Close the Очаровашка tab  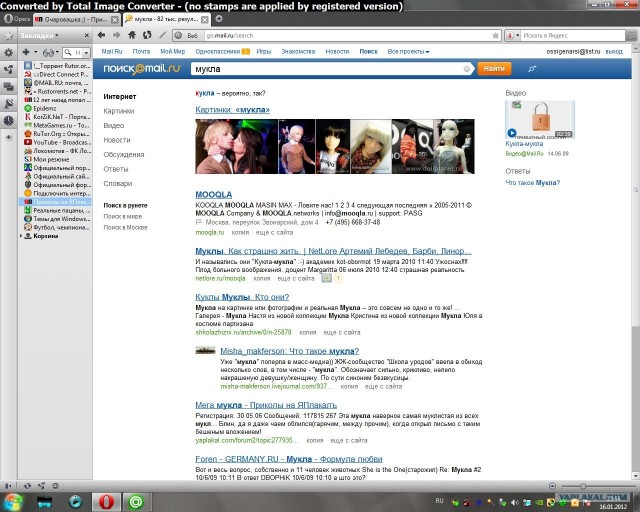(115, 19)
